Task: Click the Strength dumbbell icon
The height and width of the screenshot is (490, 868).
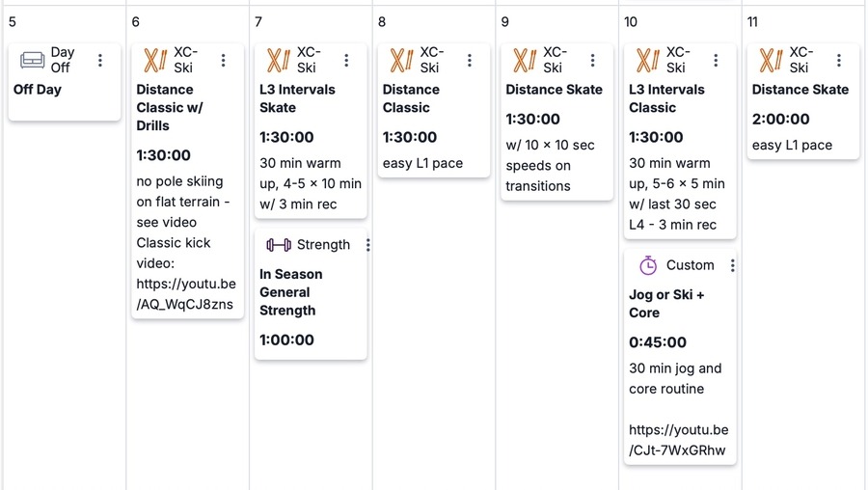Action: click(279, 245)
